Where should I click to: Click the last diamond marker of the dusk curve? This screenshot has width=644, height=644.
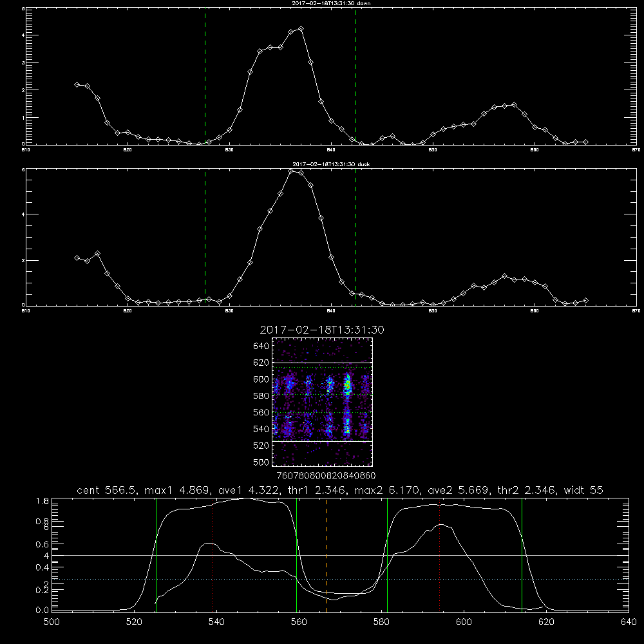tap(585, 301)
